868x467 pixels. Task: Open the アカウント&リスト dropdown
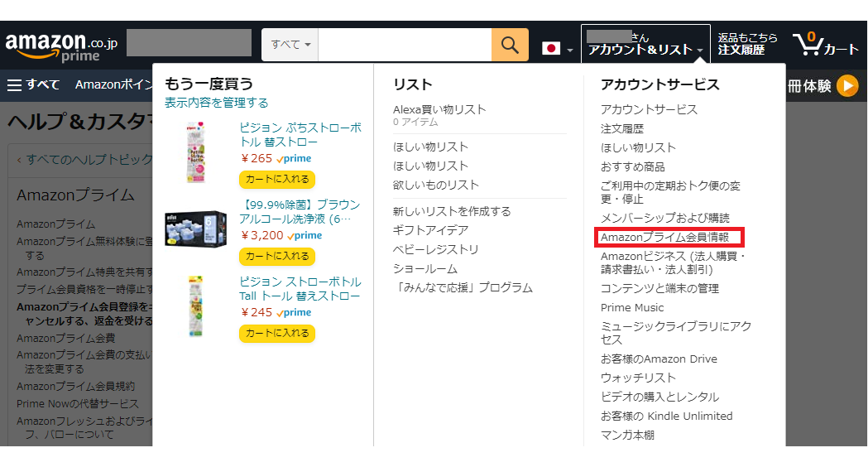(645, 44)
